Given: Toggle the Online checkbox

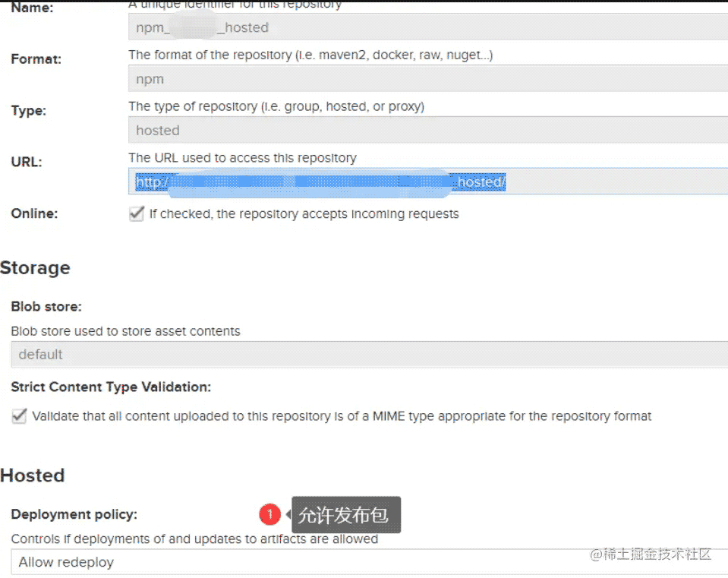Looking at the screenshot, I should 137,213.
